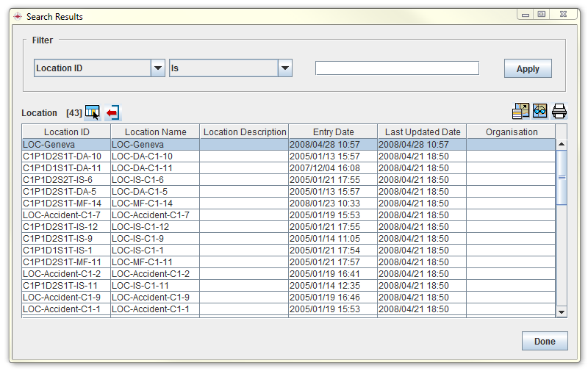This screenshot has width=588, height=371.
Task: Open the Location ID filter field dropdown
Action: point(158,68)
